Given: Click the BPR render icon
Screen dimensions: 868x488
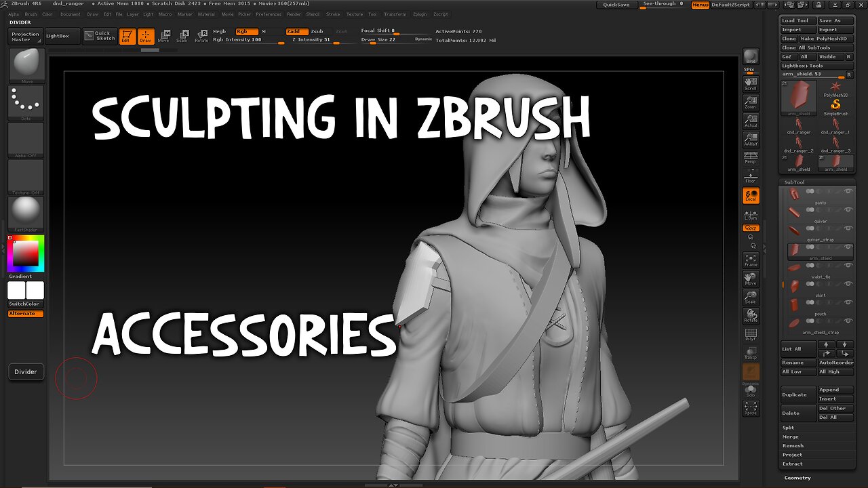Looking at the screenshot, I should [751, 57].
